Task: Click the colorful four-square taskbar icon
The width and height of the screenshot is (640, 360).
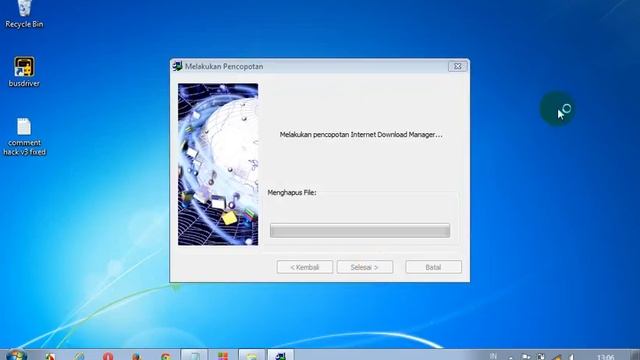Action: [223, 356]
